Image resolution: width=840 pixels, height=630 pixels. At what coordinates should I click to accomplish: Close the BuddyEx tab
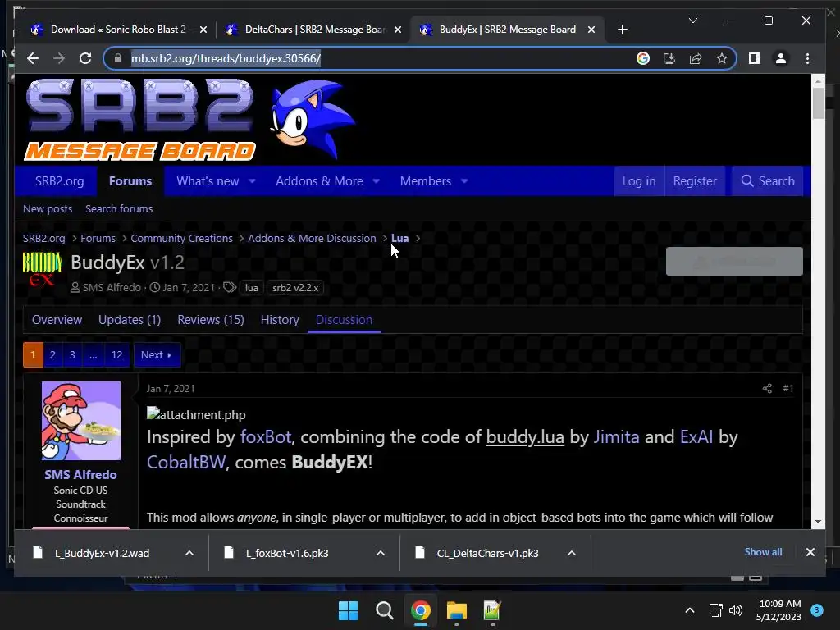(591, 30)
